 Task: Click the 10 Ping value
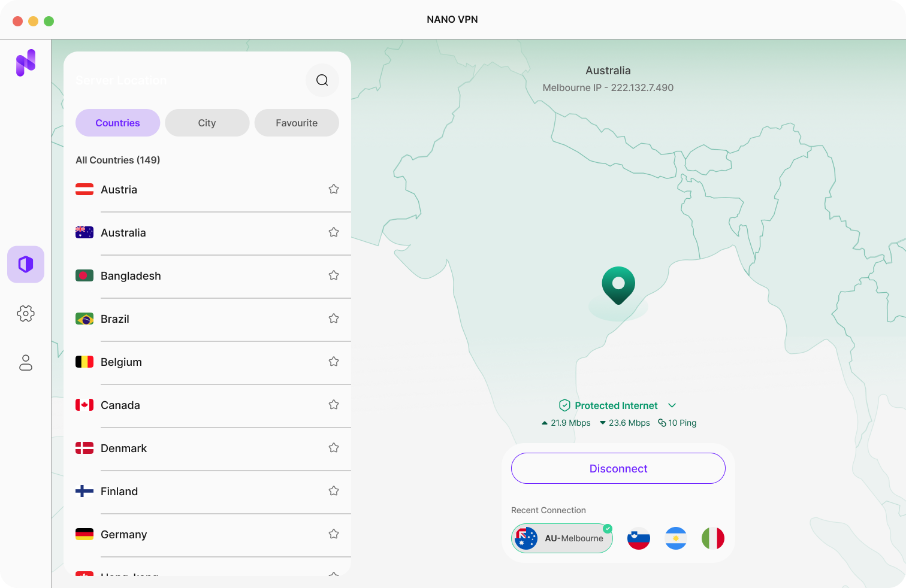tap(677, 423)
